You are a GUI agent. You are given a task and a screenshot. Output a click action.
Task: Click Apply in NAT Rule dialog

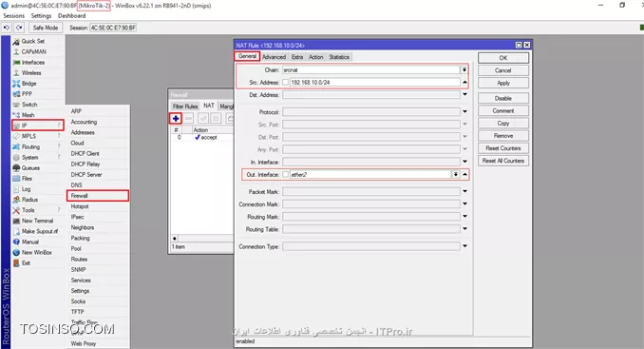(x=503, y=83)
